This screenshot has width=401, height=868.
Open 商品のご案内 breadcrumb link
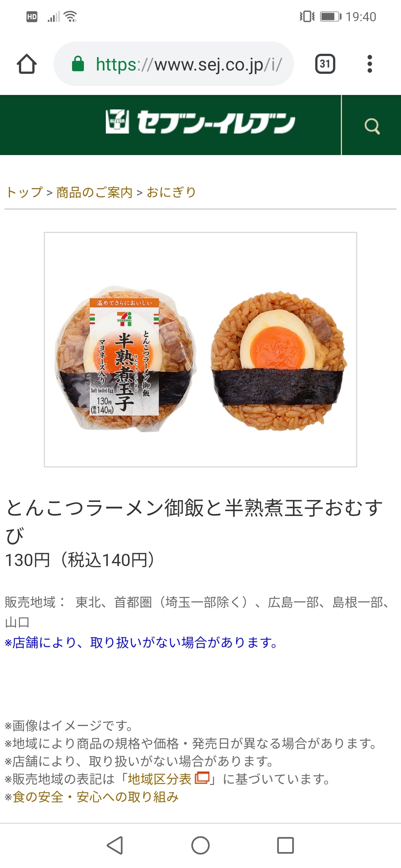[x=94, y=192]
